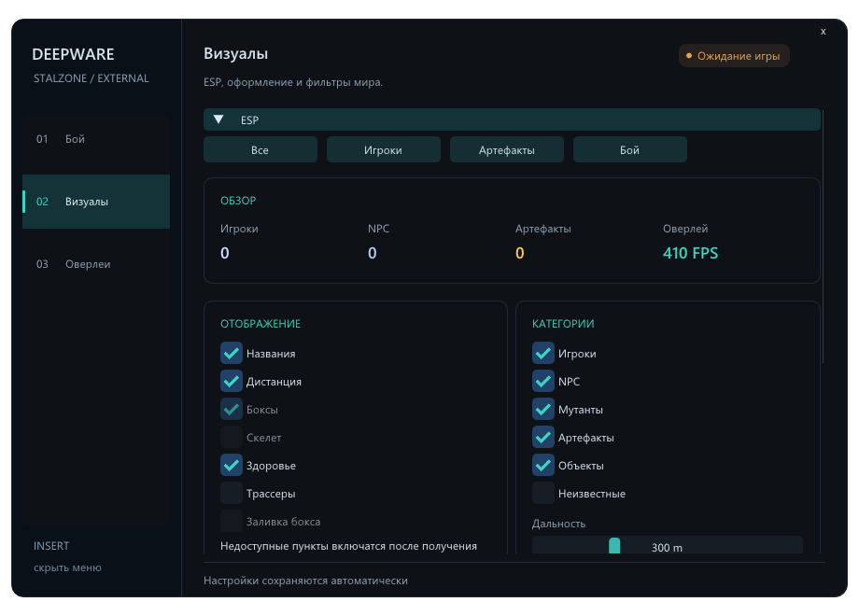Click the vertical scrollbar on the right

pyautogui.click(x=823, y=235)
